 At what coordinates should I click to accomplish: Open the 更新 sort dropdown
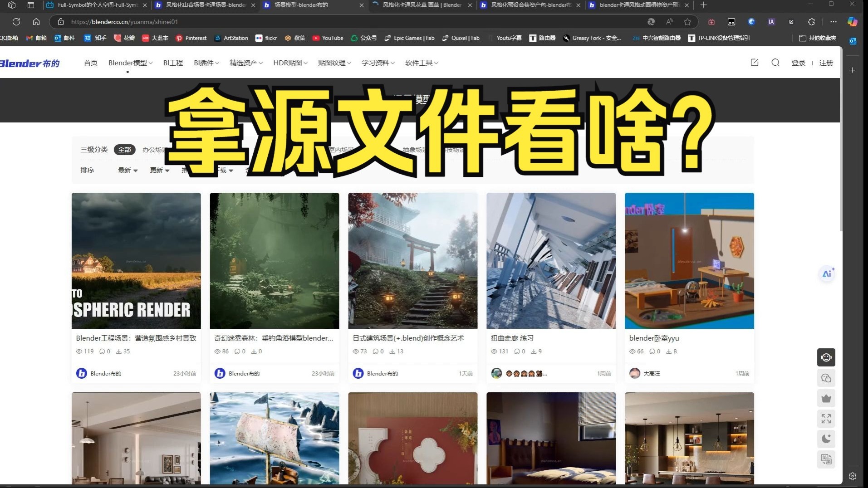(160, 170)
